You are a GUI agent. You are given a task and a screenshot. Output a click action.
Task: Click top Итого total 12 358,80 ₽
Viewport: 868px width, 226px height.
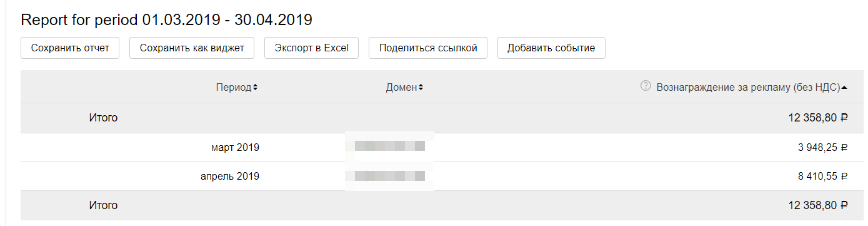click(818, 117)
